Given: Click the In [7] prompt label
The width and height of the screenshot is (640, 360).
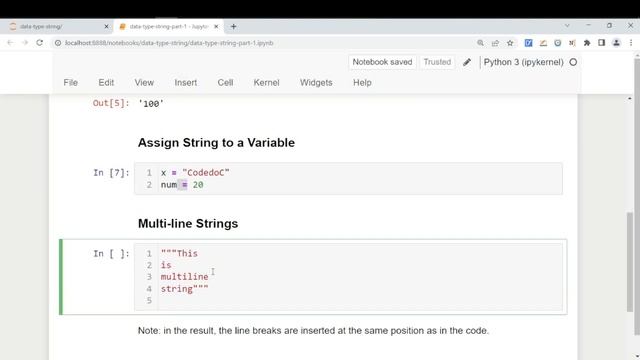Looking at the screenshot, I should tap(111, 173).
